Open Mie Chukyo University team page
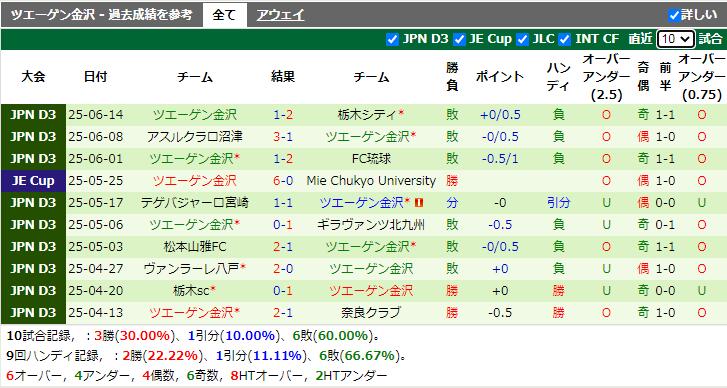 [371, 181]
